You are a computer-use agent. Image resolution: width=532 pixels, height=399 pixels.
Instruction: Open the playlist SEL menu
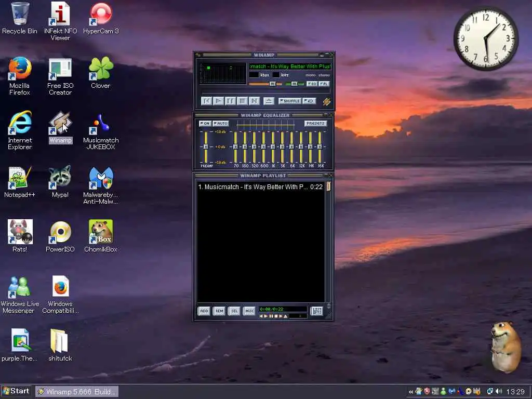pyautogui.click(x=234, y=311)
